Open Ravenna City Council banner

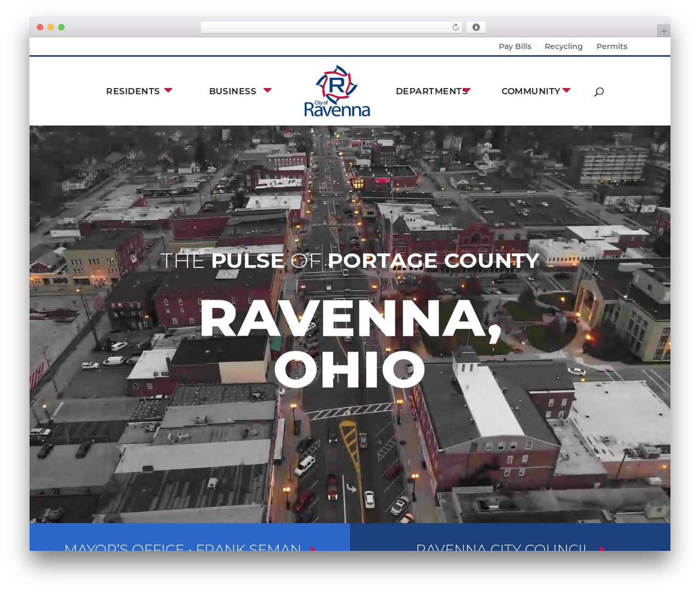point(510,537)
